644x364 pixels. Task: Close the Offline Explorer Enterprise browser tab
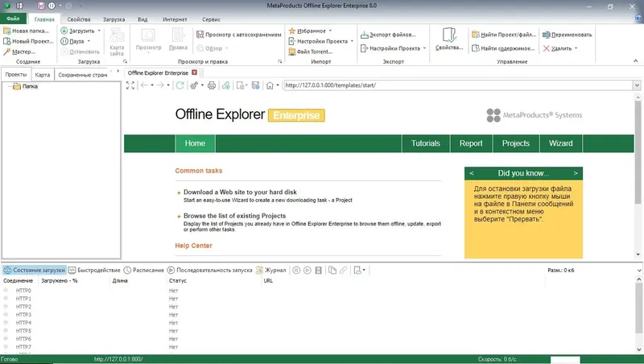click(x=194, y=72)
